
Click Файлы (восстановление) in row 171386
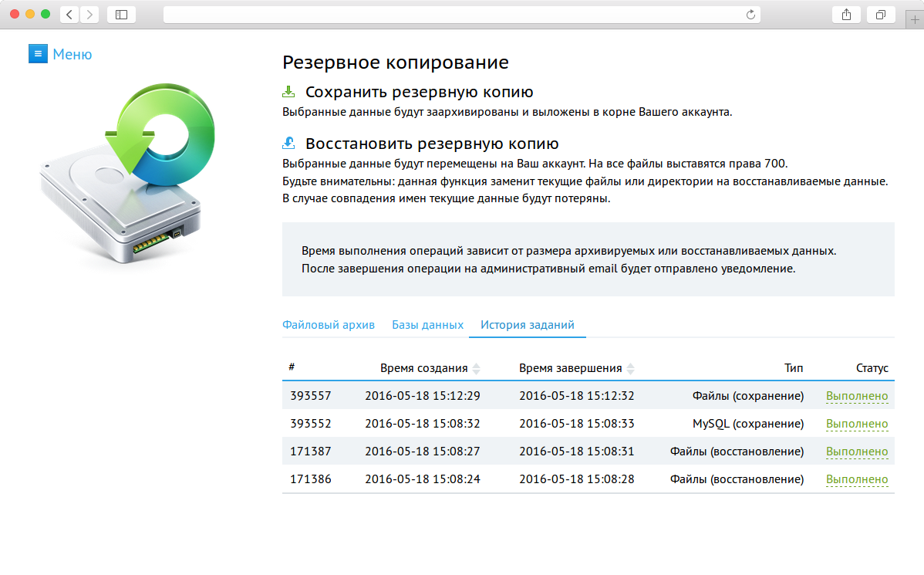tap(737, 479)
